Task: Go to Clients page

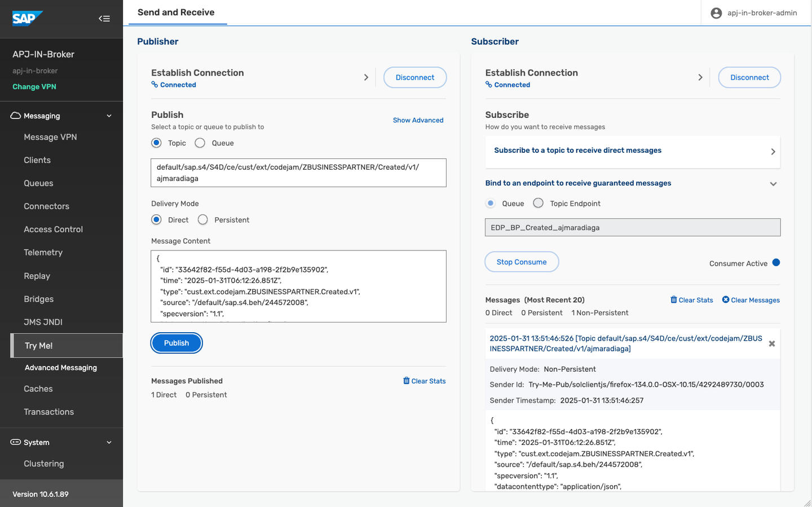Action: [x=37, y=160]
